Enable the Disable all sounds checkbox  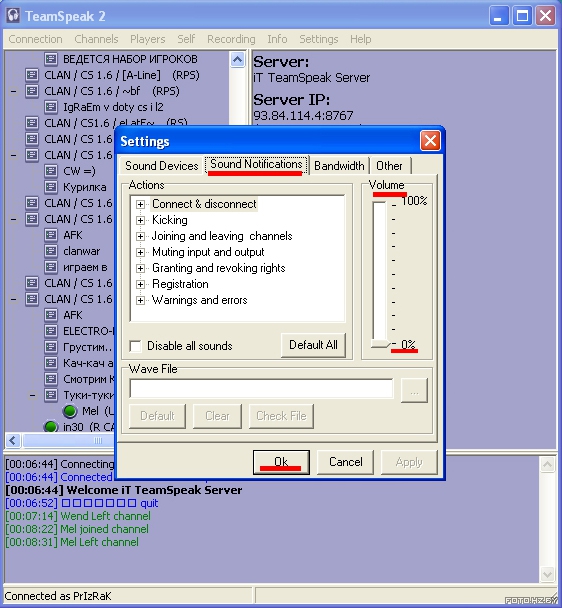pos(135,345)
